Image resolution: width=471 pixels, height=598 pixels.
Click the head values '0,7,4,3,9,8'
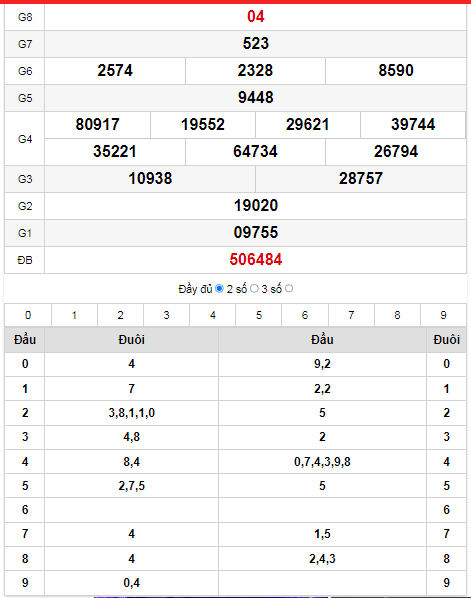pyautogui.click(x=322, y=462)
